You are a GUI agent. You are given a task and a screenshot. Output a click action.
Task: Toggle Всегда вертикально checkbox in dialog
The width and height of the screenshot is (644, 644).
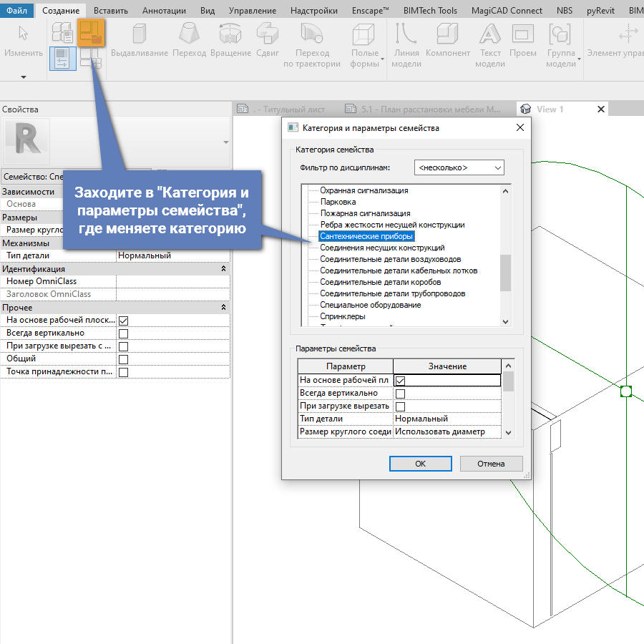coord(400,394)
